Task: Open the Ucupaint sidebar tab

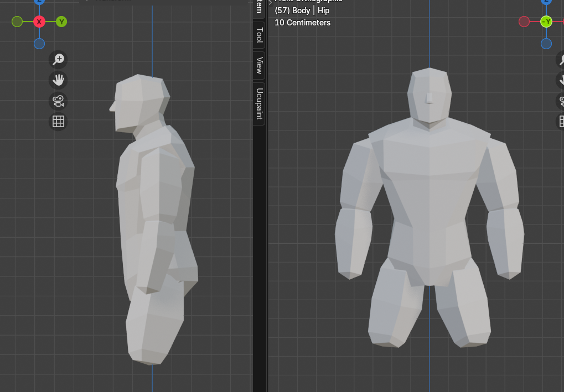Action: (260, 104)
